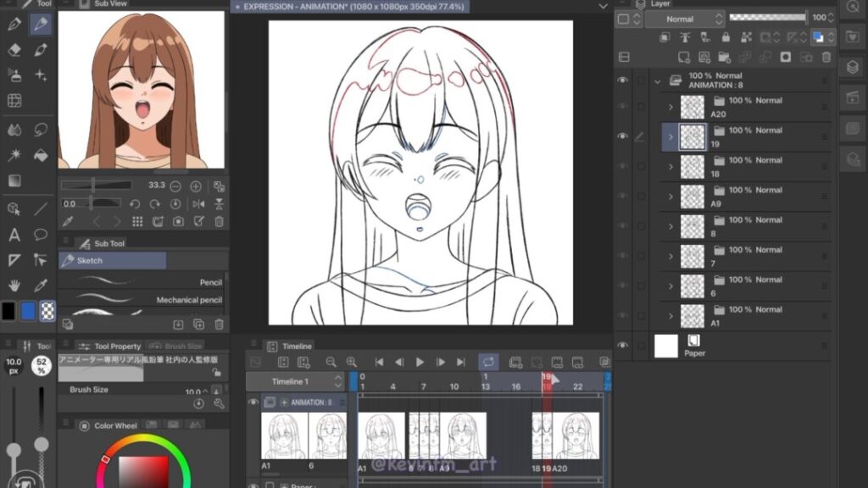
Task: Select the blue sub color swatch
Action: coord(28,311)
